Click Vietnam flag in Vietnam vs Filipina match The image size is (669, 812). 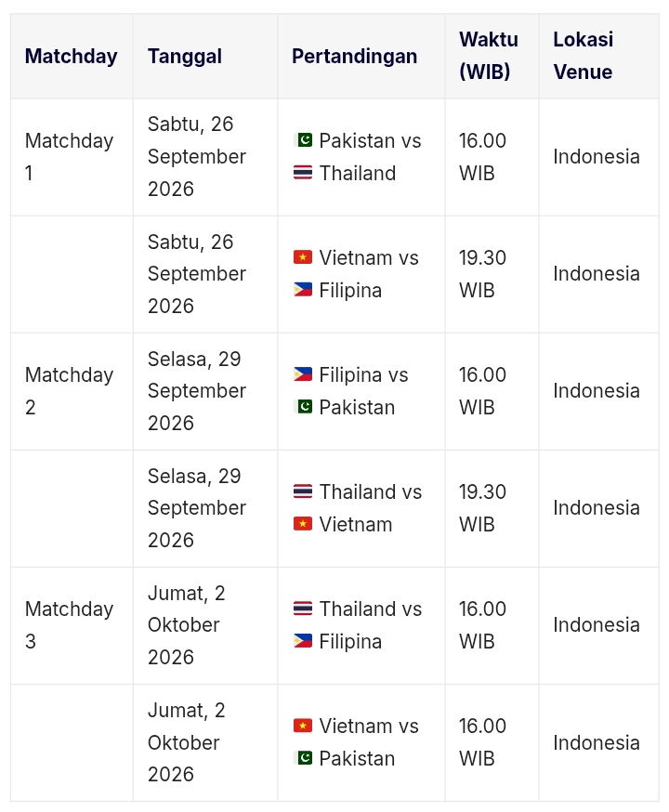303,257
